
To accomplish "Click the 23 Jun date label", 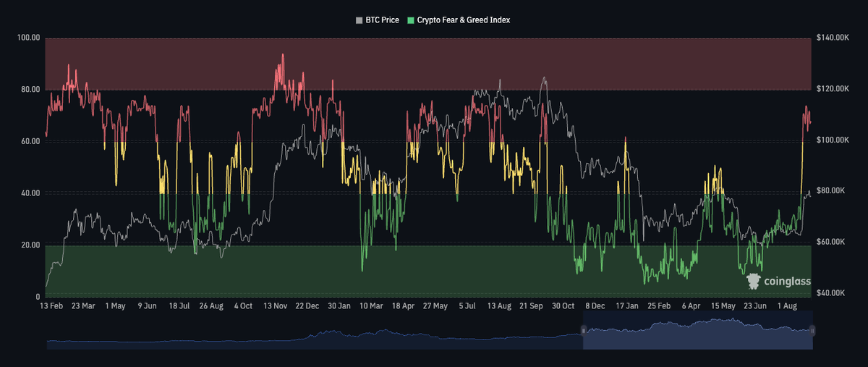I will [x=756, y=306].
